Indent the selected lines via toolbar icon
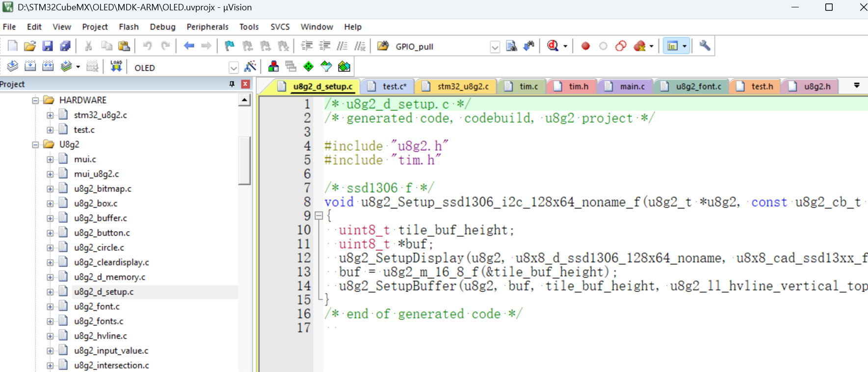Viewport: 868px width, 372px height. [307, 46]
